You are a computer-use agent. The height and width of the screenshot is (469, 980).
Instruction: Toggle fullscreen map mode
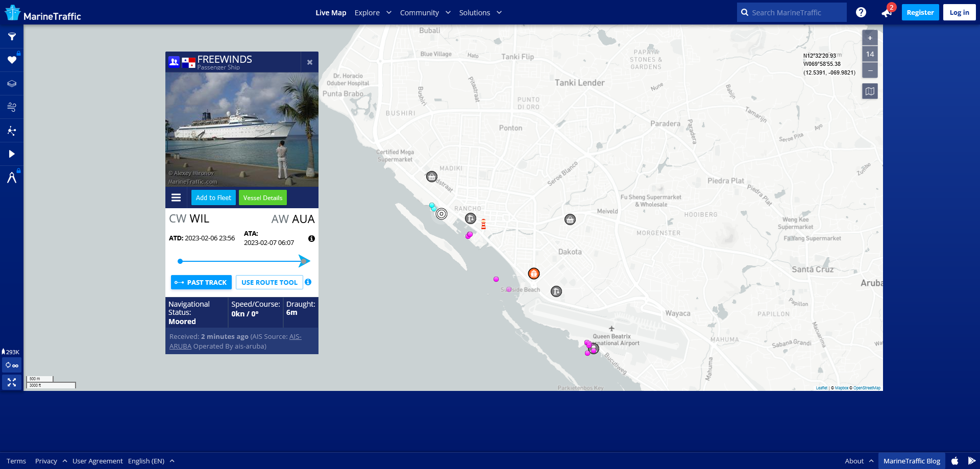coord(12,382)
